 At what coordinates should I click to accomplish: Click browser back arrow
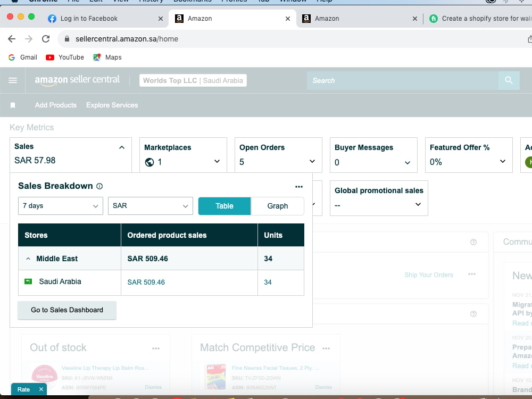[12, 39]
